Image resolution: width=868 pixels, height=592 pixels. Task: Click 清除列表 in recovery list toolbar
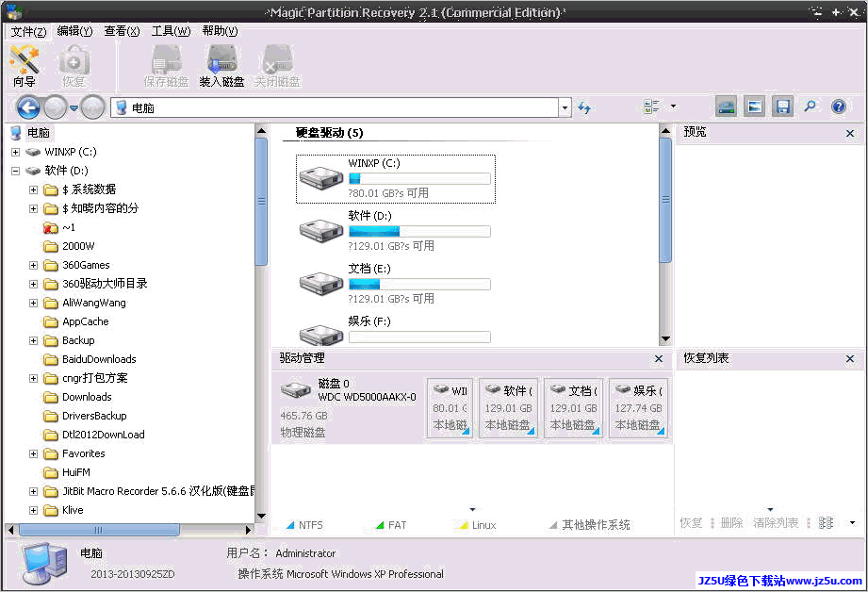776,523
